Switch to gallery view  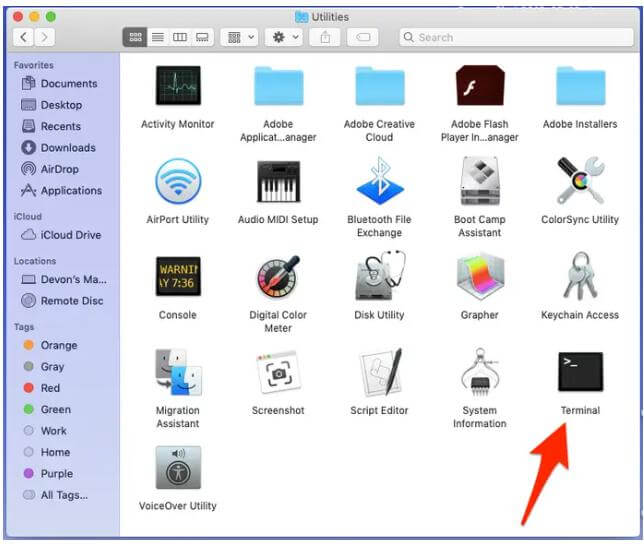202,37
